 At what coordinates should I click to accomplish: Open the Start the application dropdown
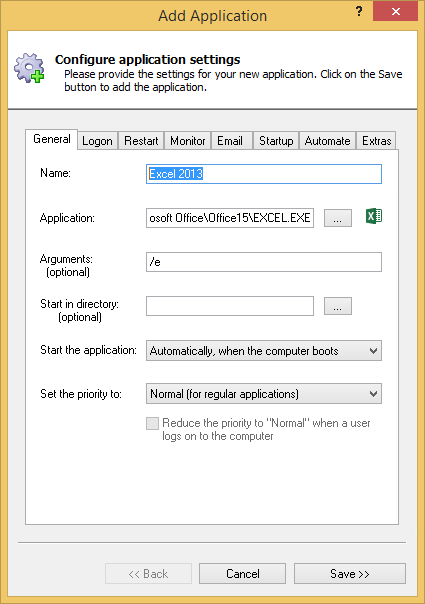point(264,351)
